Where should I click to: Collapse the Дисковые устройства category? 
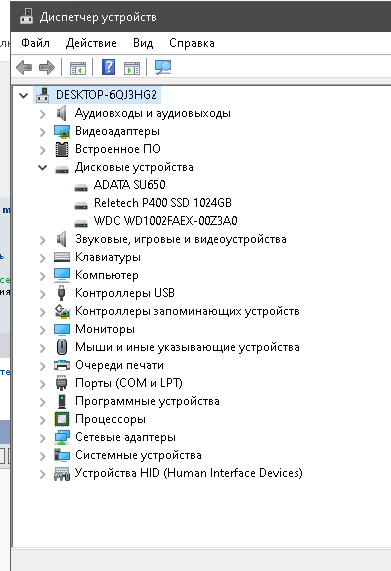pos(43,168)
